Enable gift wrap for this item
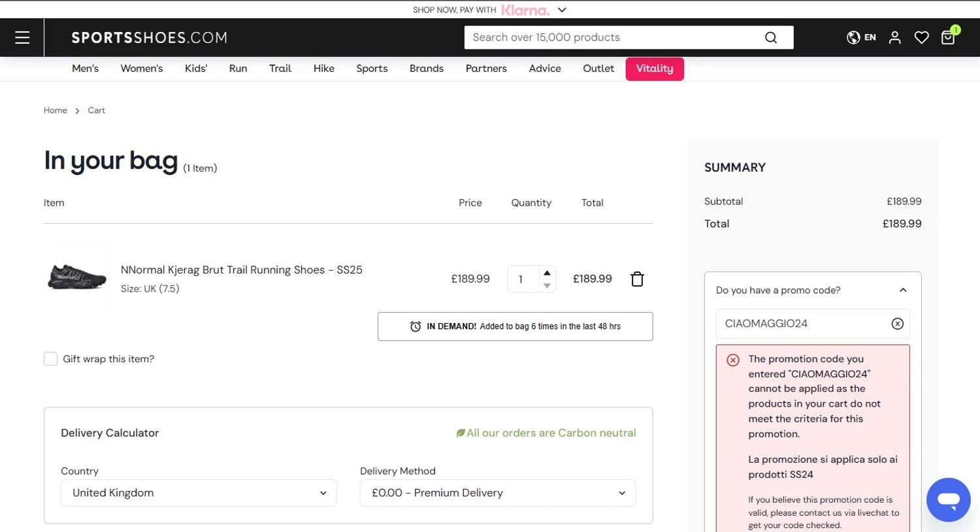Viewport: 980px width, 532px height. 50,359
